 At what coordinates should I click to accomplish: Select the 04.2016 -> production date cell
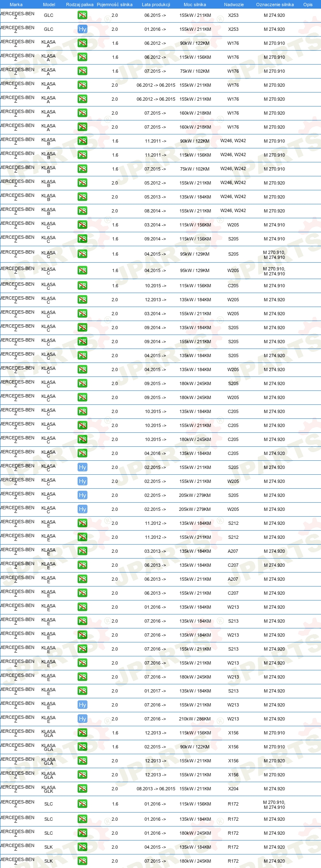(155, 453)
